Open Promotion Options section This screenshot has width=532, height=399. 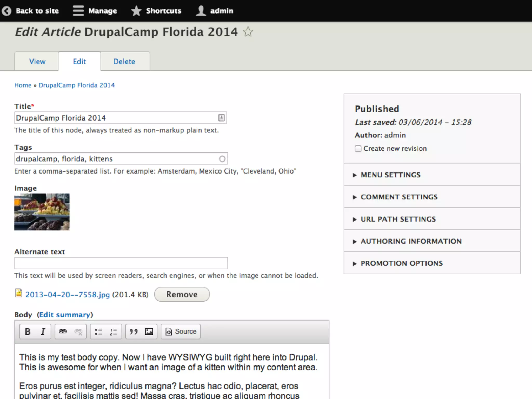tap(402, 263)
